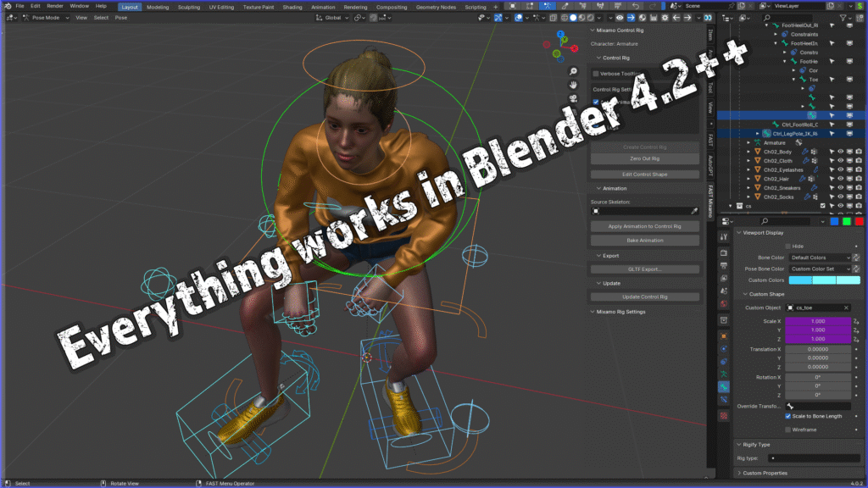Collapse the Mixamo Control Rig panel

pos(593,30)
